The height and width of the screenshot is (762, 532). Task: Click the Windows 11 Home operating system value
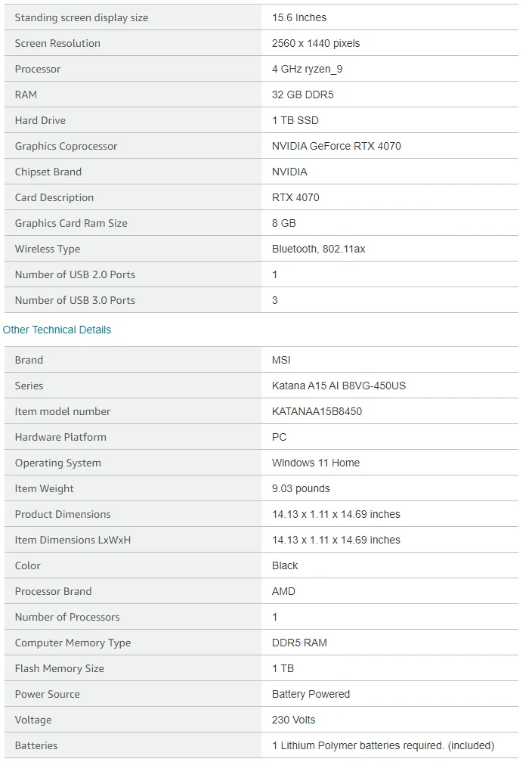316,463
